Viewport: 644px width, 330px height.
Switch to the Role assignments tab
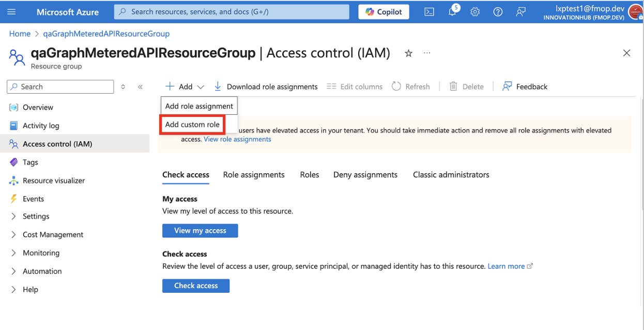[254, 175]
